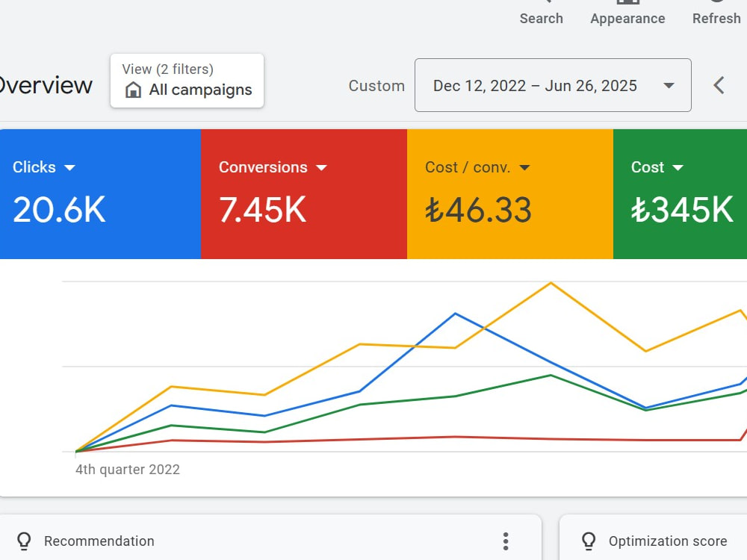Open the All campaigns view filter
747x560 pixels.
(x=187, y=81)
